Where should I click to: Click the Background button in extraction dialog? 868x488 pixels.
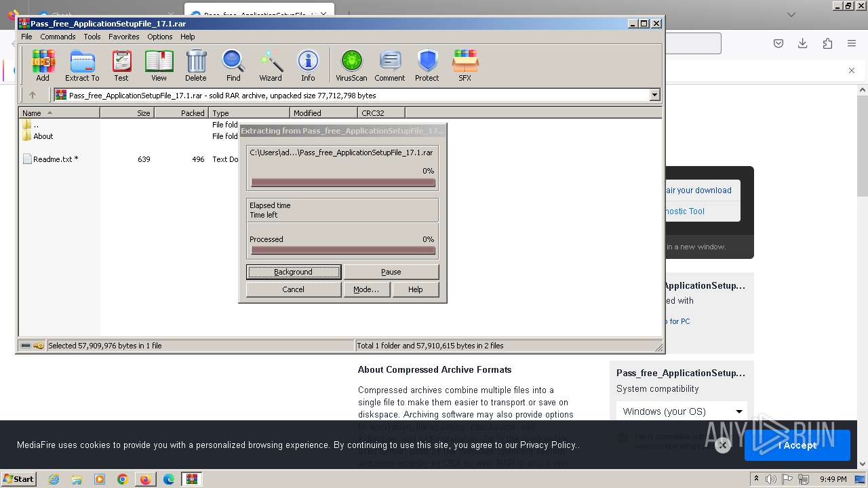tap(294, 272)
